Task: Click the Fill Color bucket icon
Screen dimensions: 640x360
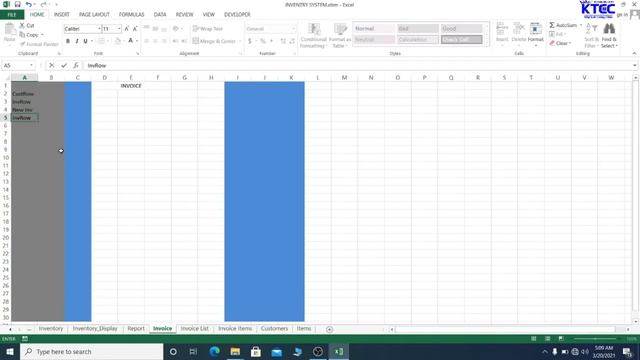Action: (x=118, y=41)
